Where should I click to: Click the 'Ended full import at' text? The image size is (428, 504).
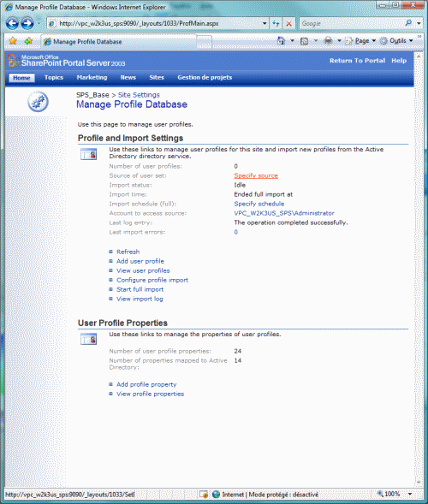264,194
